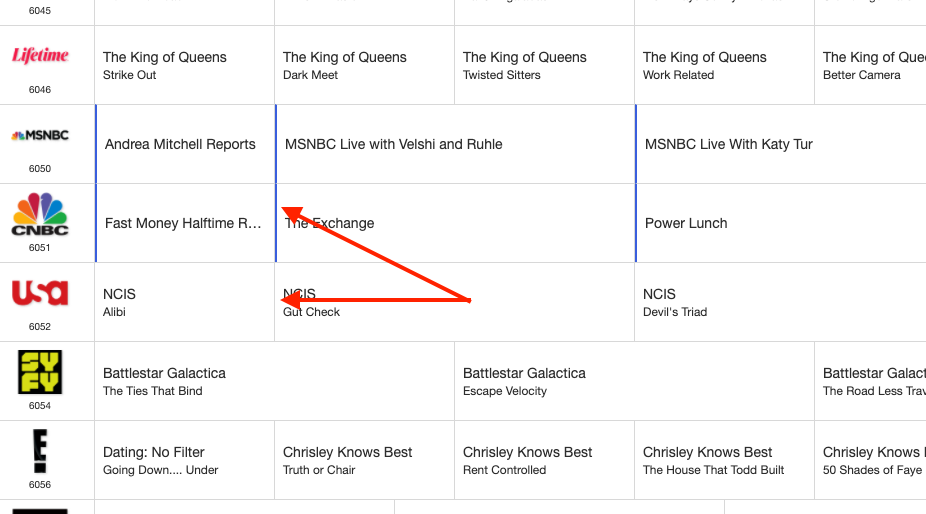Select the SYFY channel logo
This screenshot has width=926, height=514.
coord(40,372)
